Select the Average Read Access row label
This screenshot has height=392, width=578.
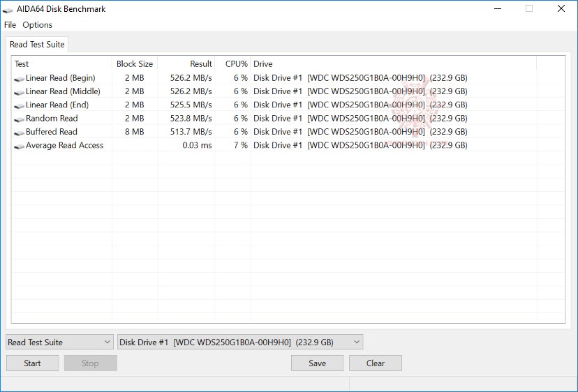(x=64, y=145)
